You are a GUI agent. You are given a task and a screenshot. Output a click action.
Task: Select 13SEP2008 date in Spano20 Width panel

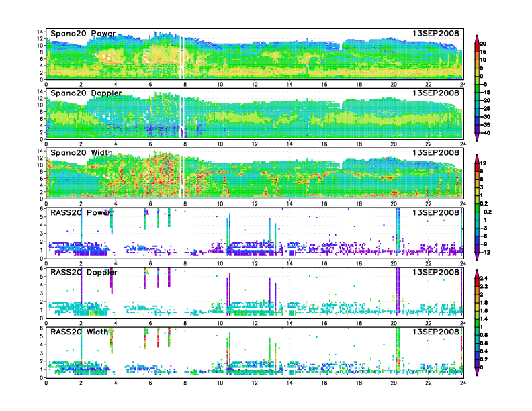436,152
